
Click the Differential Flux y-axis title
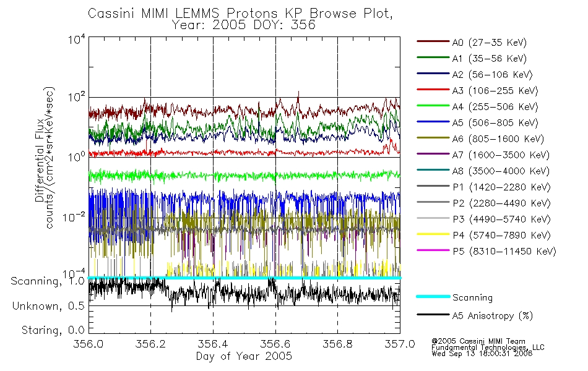(x=40, y=161)
